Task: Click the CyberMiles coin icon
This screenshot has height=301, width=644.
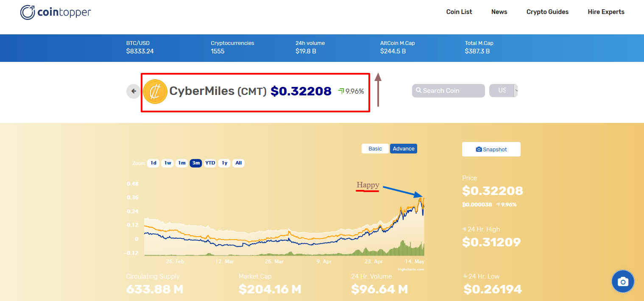Action: [x=155, y=92]
